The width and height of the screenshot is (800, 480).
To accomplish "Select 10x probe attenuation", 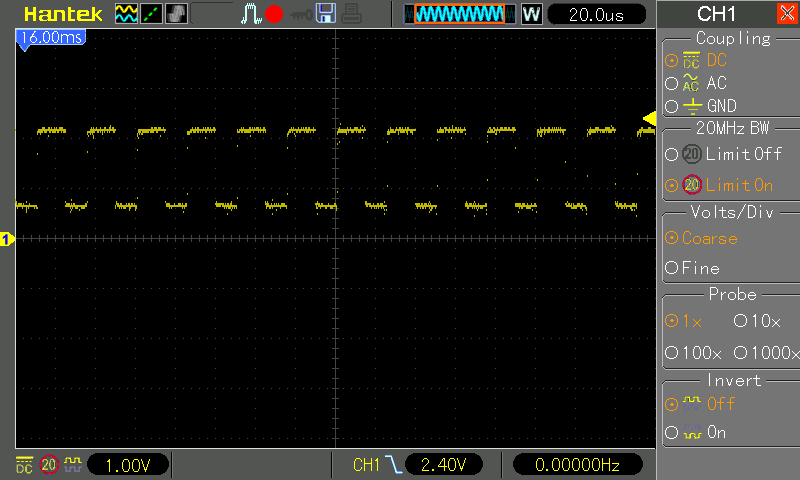I will [x=757, y=321].
